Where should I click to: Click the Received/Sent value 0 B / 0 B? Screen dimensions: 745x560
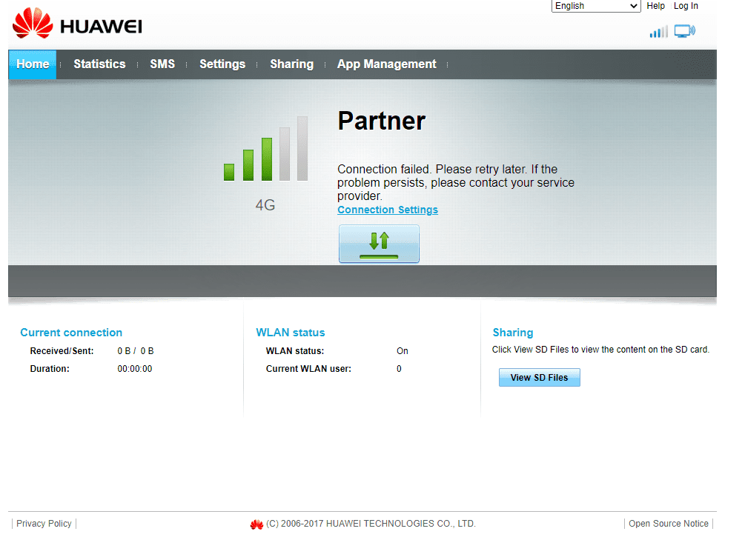coord(136,350)
